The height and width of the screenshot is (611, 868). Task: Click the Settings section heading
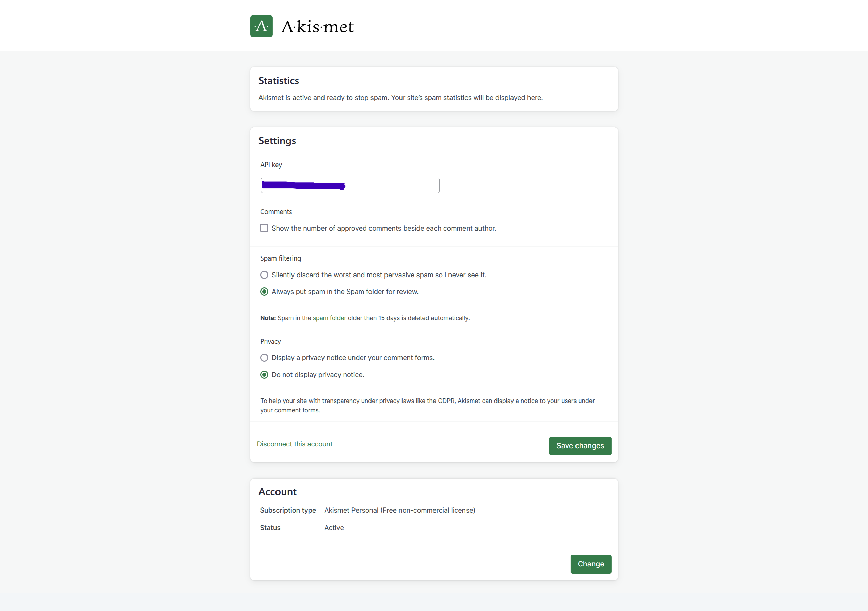click(277, 140)
